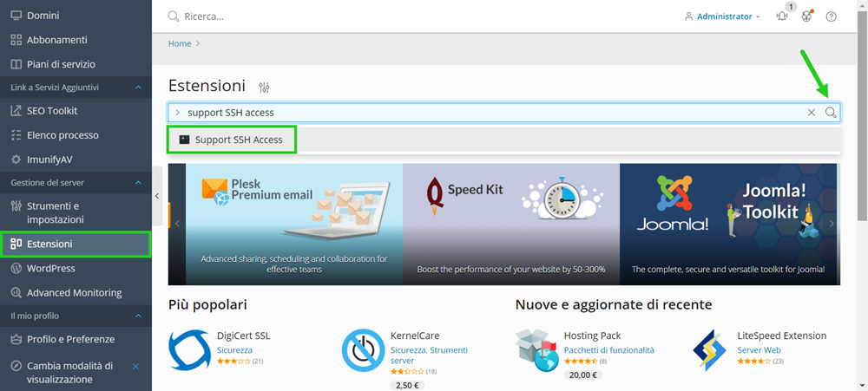Open the Hosting Pack extension title

(592, 336)
